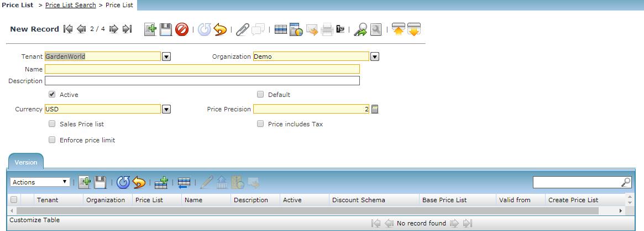The image size is (644, 231).
Task: Open attachments with the paperclip icon
Action: (x=242, y=29)
